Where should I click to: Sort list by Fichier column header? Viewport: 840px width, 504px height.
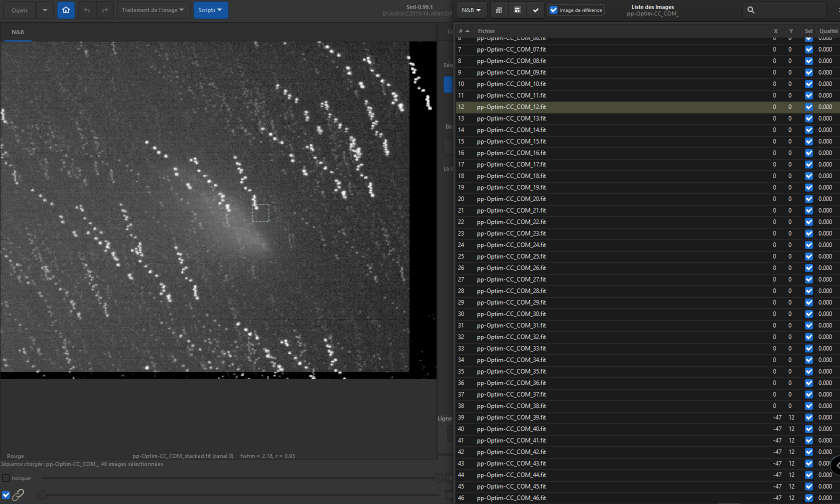[486, 31]
